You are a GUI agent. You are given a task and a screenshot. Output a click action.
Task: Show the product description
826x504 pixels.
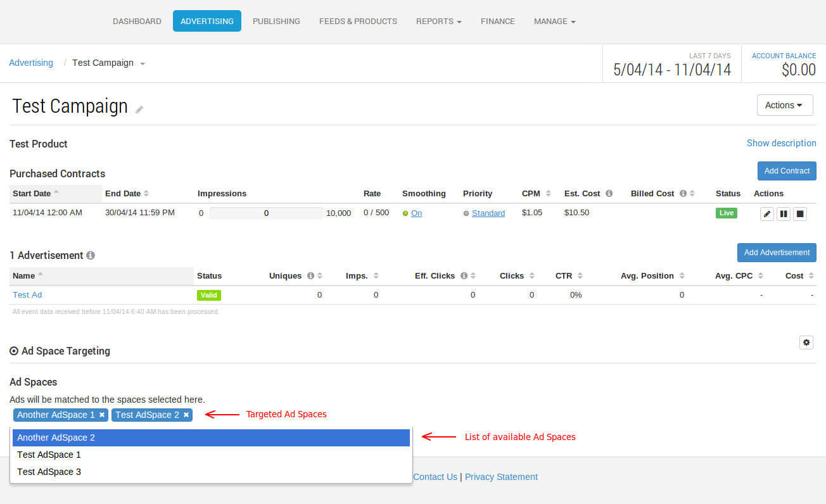(x=782, y=143)
